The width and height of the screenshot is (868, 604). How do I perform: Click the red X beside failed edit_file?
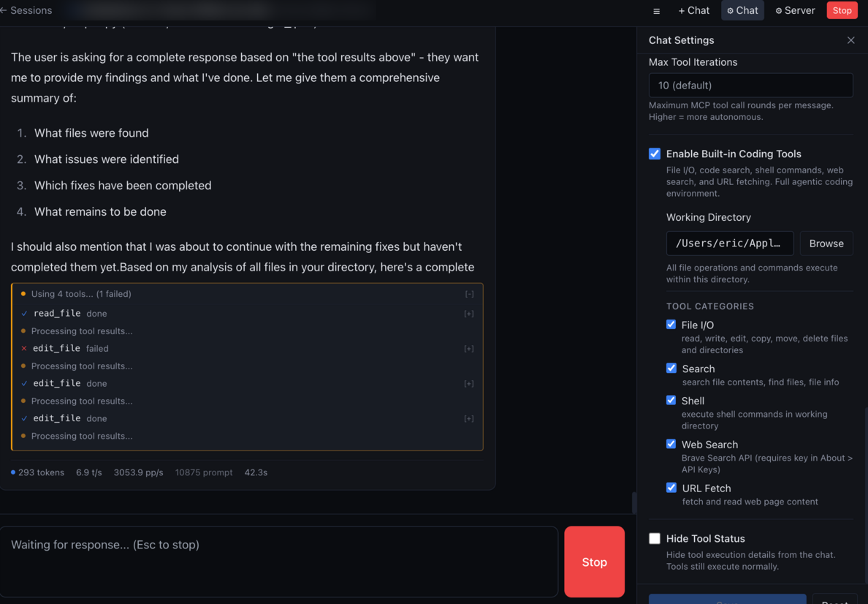(23, 348)
